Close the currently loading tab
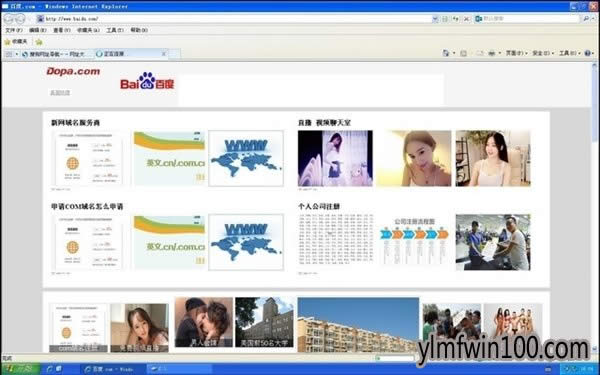This screenshot has height=375, width=600. coord(164,54)
